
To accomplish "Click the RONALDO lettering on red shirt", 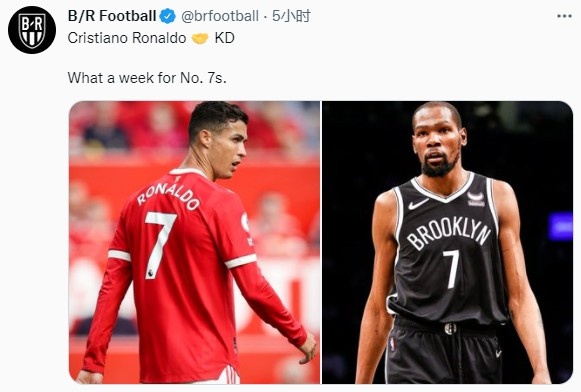I will point(168,196).
